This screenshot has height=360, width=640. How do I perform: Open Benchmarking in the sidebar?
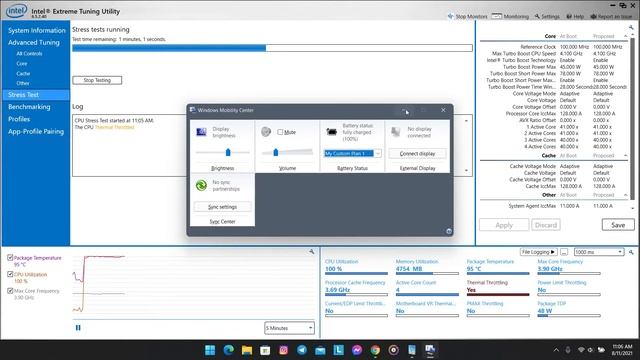tap(29, 107)
